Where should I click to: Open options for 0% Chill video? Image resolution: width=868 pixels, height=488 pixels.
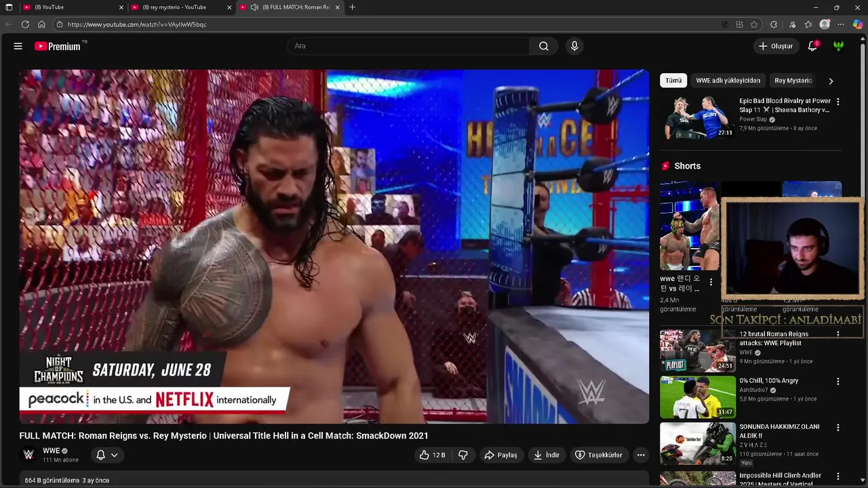838,382
